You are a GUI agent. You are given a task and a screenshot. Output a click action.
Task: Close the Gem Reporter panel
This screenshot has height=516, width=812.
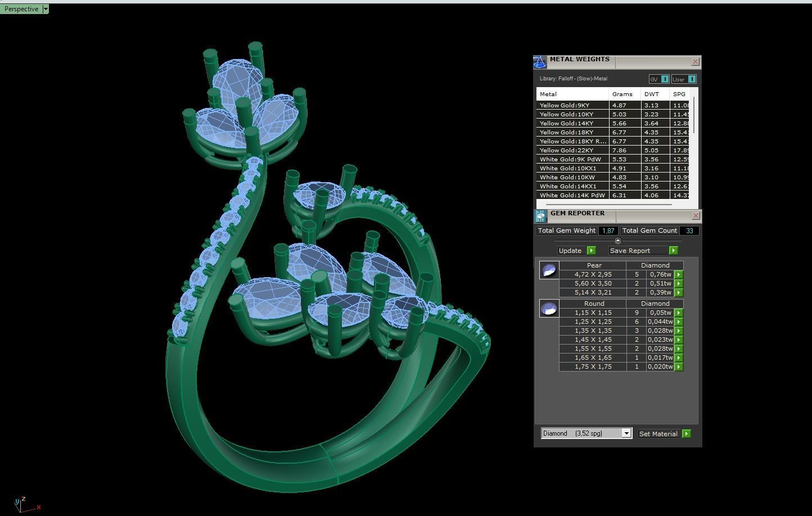[696, 216]
